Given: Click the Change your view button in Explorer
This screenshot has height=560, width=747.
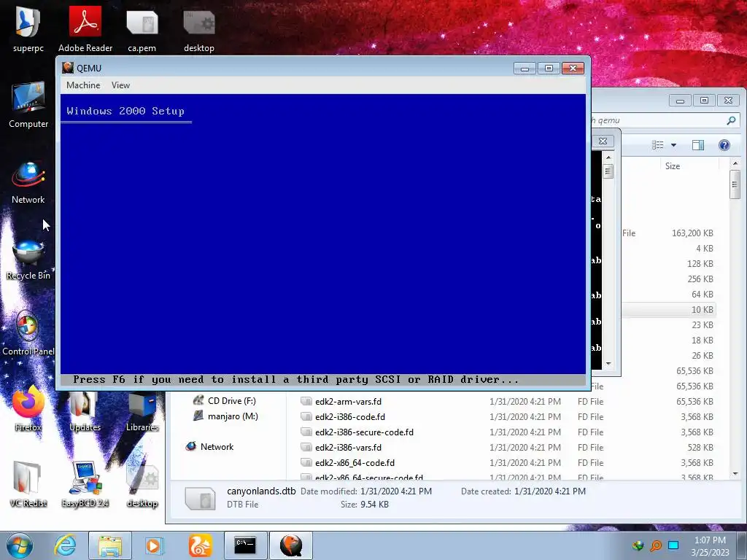Looking at the screenshot, I should (657, 145).
